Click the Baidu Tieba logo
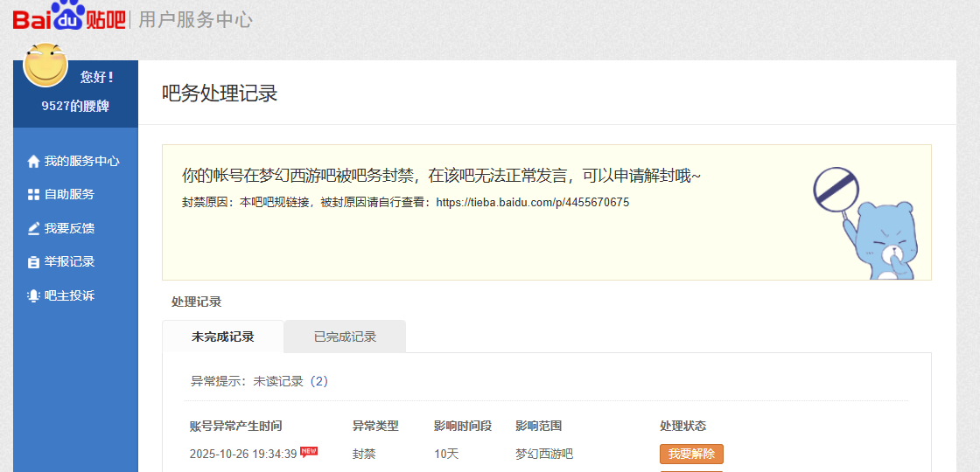 coord(69,17)
